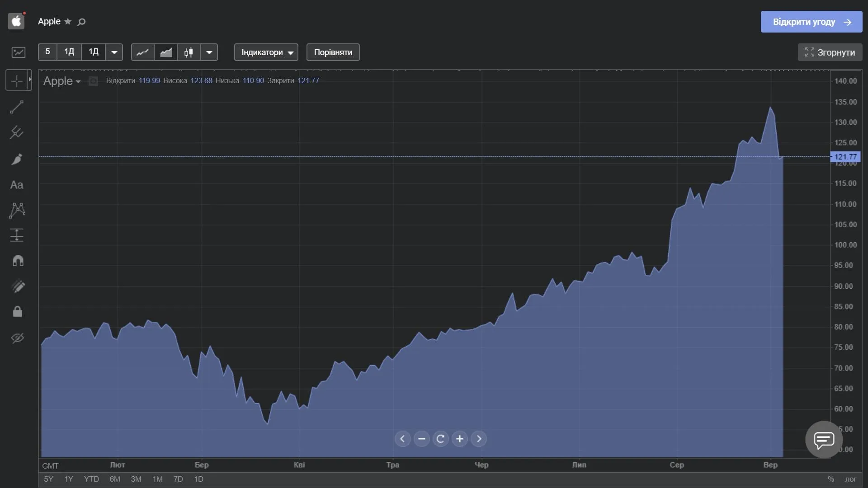Image resolution: width=868 pixels, height=488 pixels.
Task: Open the chat support bubble
Action: 824,440
